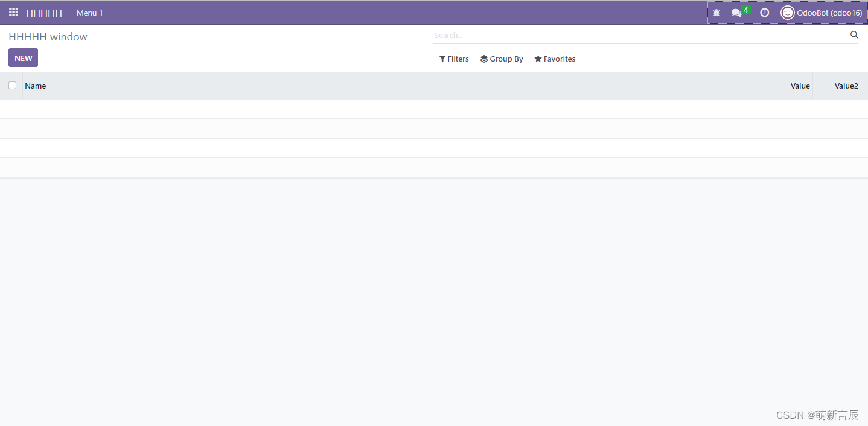Check the select-all records checkbox
The width and height of the screenshot is (868, 426).
12,86
